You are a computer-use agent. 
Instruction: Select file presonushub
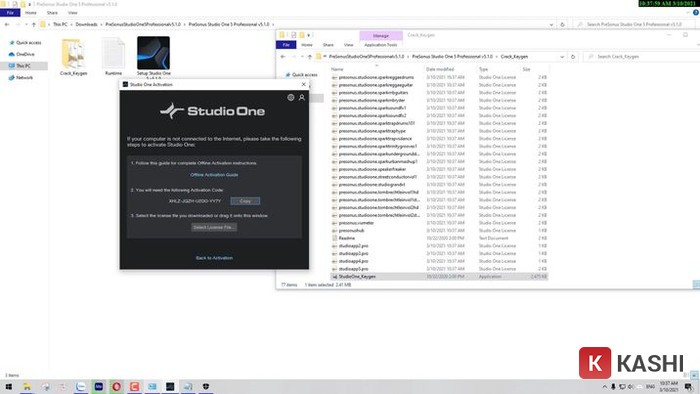click(351, 231)
